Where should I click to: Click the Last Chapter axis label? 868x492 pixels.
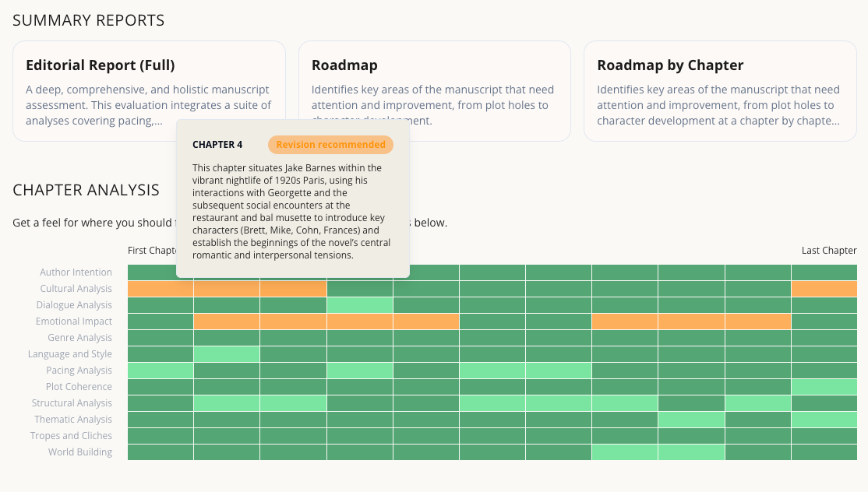pyautogui.click(x=828, y=250)
